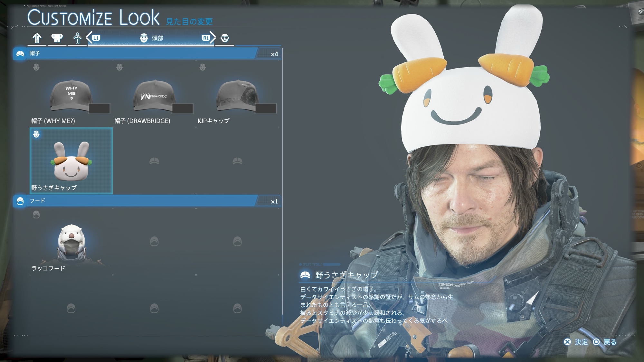This screenshot has width=644, height=362.
Task: Open the body figure tab icon
Action: (x=77, y=38)
